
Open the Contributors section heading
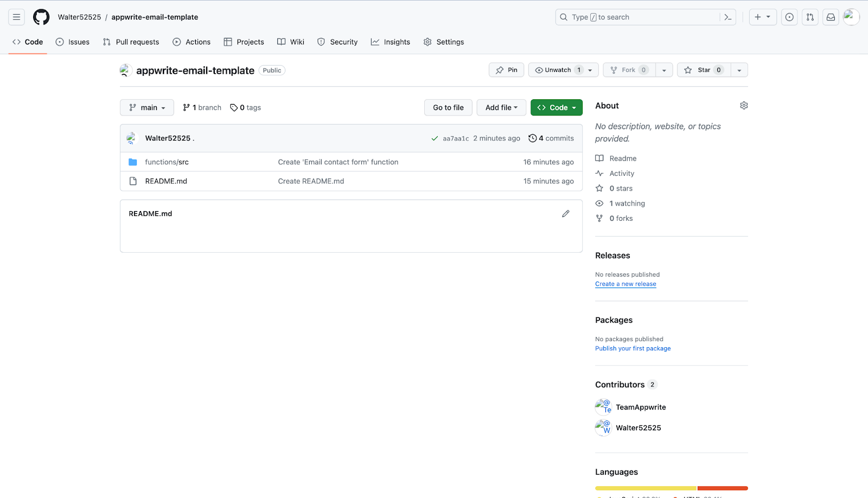[x=626, y=385]
